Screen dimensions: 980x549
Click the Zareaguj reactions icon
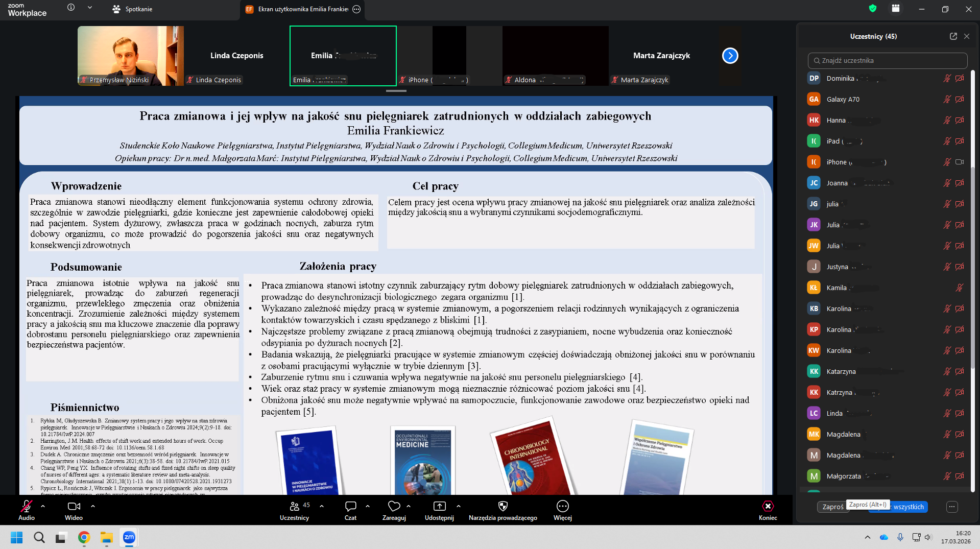[x=394, y=507]
